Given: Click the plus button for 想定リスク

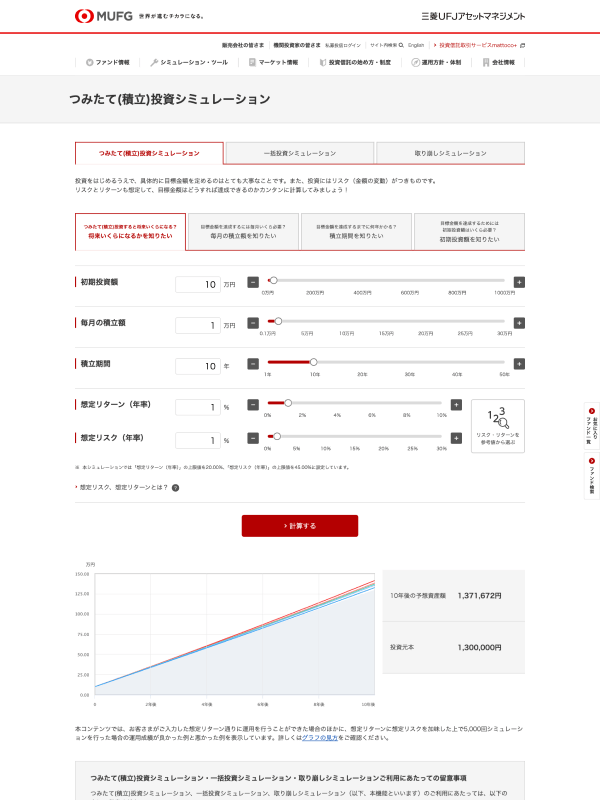Looking at the screenshot, I should (x=456, y=439).
